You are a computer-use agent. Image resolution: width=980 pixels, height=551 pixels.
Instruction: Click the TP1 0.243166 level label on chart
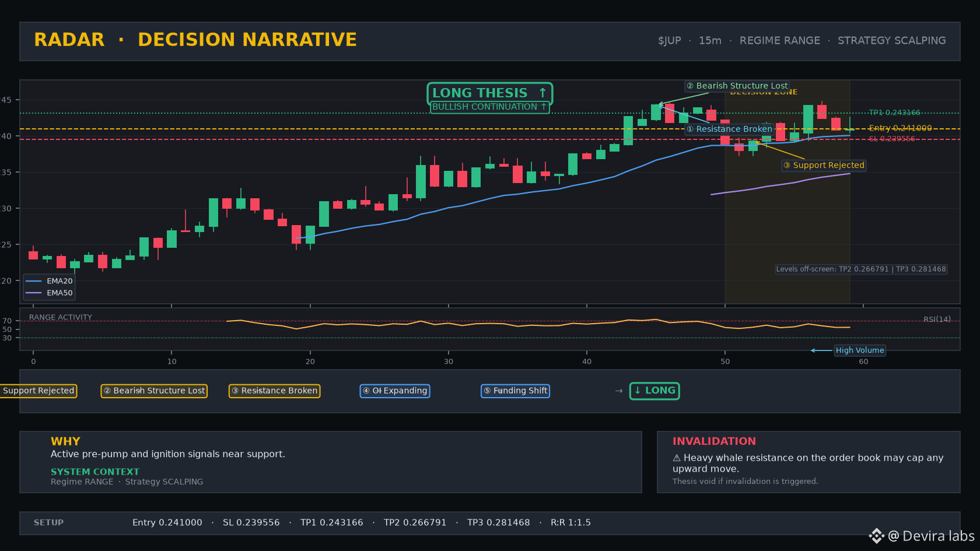click(894, 113)
